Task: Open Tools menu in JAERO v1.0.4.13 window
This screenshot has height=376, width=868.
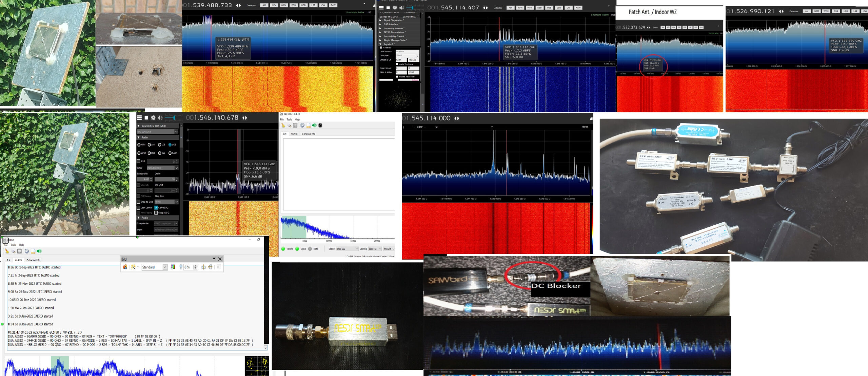Action: [289, 119]
